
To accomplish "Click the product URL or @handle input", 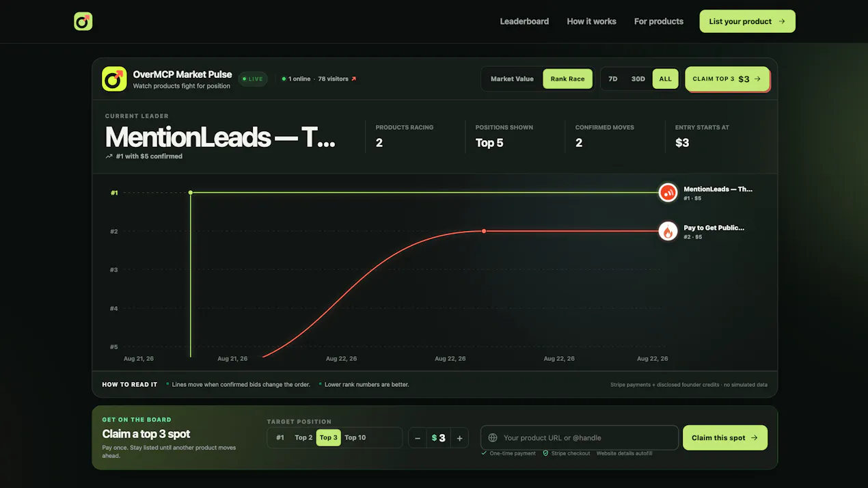I will point(580,437).
